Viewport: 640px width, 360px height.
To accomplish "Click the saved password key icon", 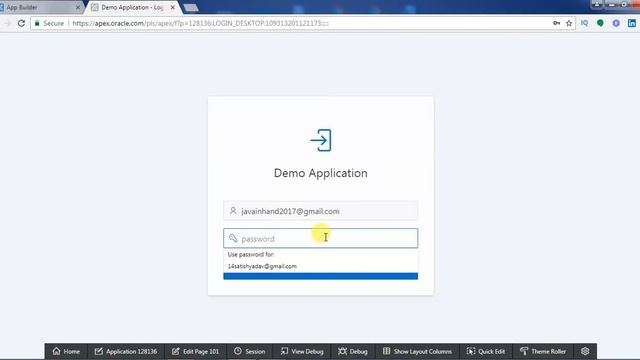I will pyautogui.click(x=556, y=23).
